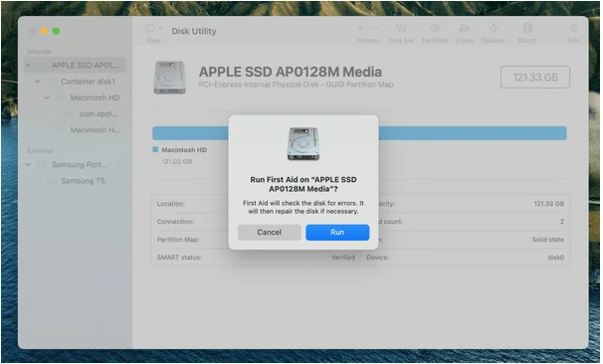The image size is (603, 364).
Task: Click the green zoom window button
Action: click(56, 31)
